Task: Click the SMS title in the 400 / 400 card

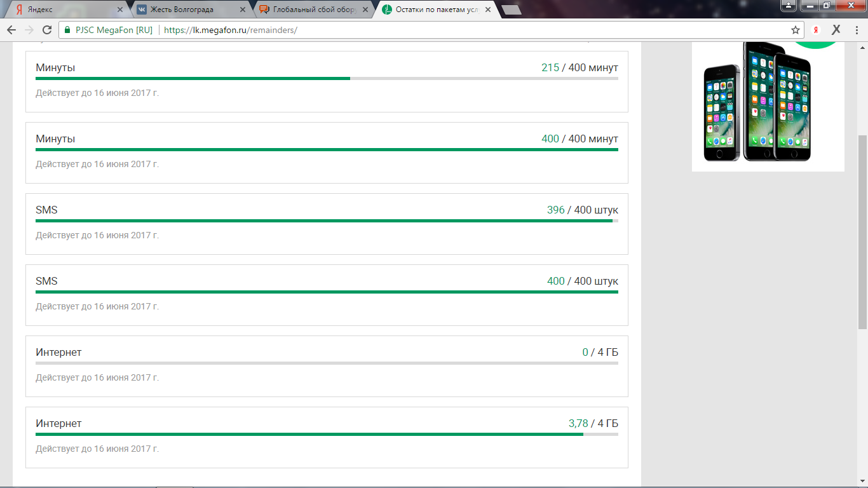Action: point(46,281)
